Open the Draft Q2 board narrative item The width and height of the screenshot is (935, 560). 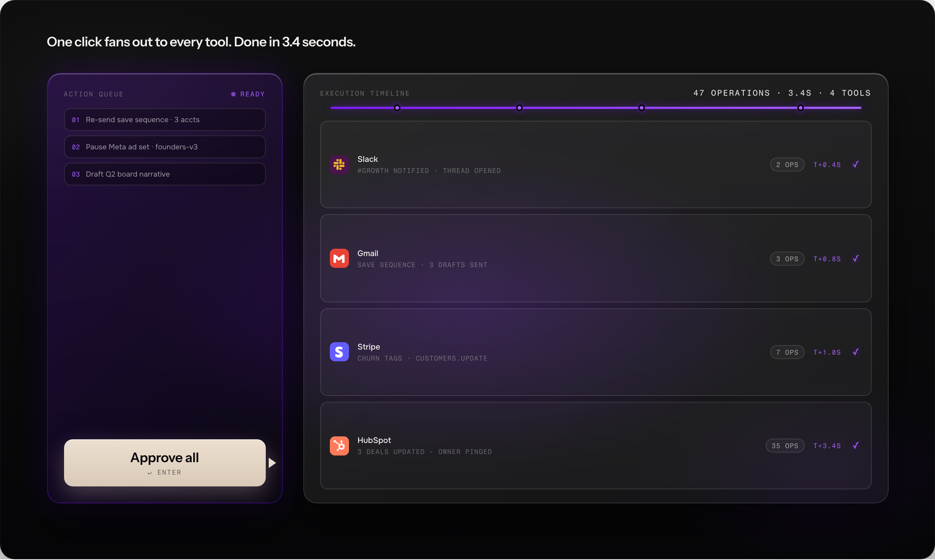(165, 174)
